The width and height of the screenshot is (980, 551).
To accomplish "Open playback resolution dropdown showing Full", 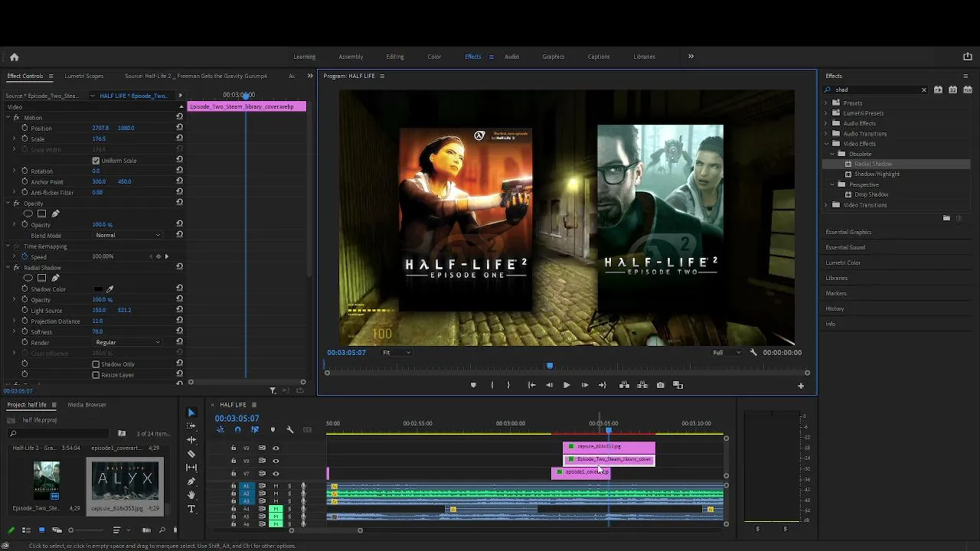I will click(727, 352).
